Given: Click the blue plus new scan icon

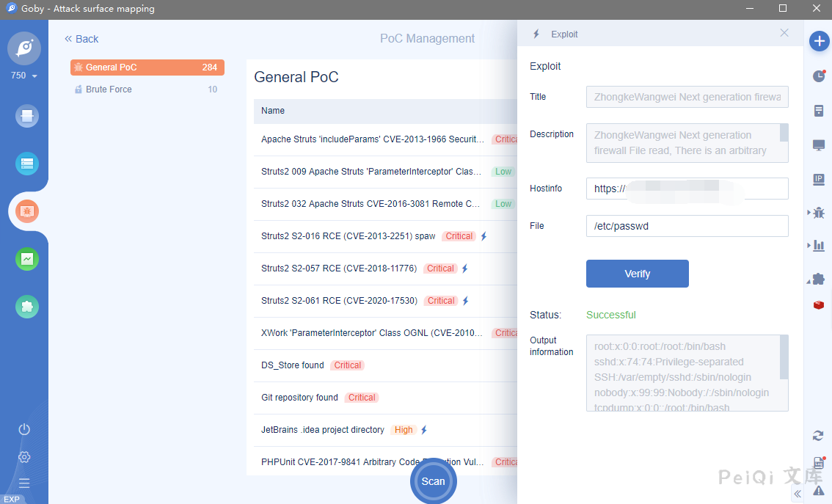Looking at the screenshot, I should click(x=819, y=41).
